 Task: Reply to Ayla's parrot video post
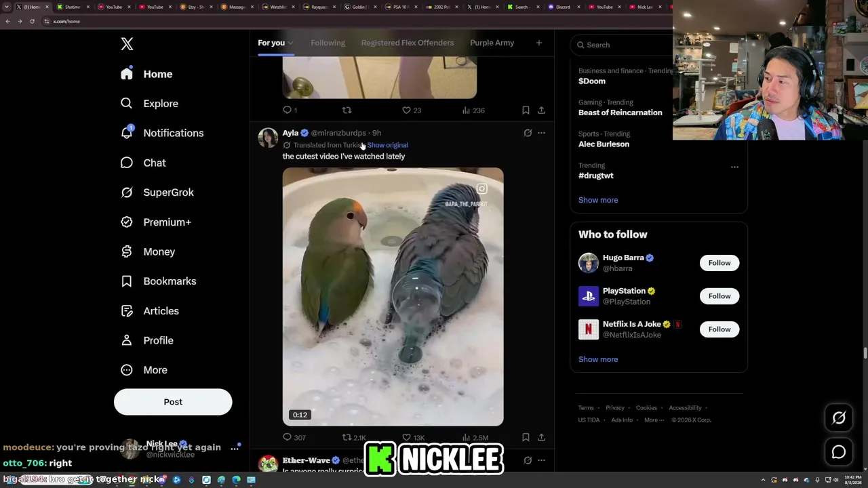[x=294, y=438]
